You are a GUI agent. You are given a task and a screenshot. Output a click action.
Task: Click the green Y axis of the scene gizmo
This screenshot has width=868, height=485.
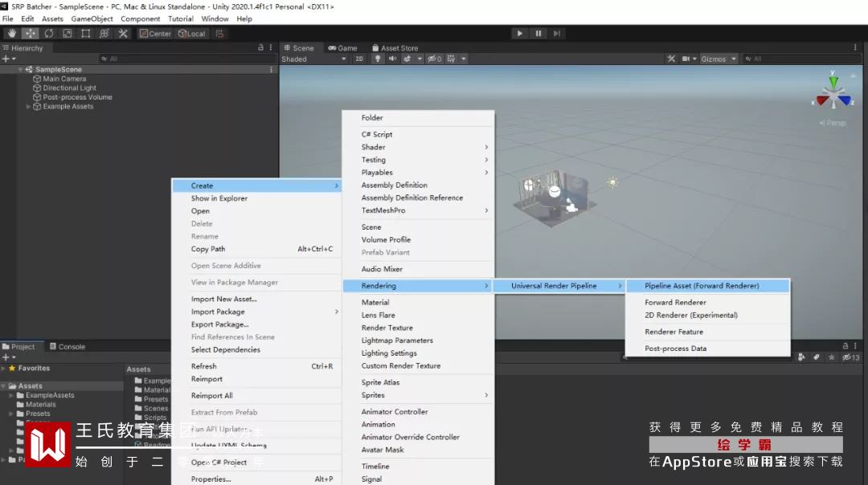(834, 81)
